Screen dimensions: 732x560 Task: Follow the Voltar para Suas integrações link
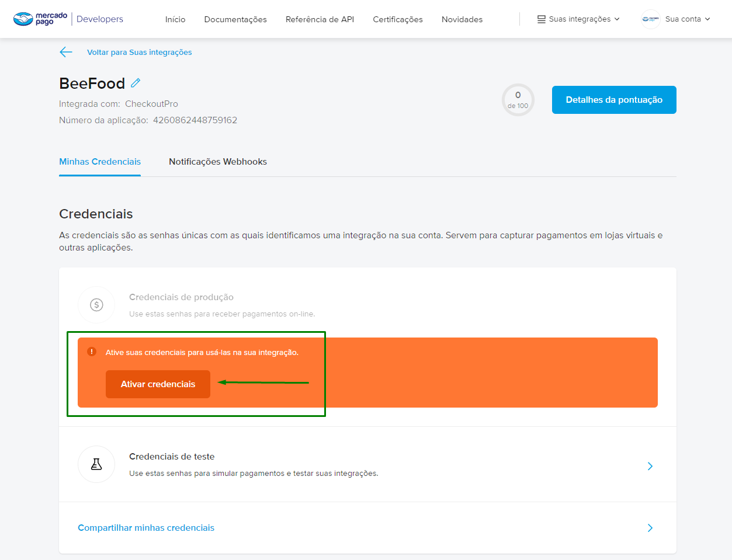[x=140, y=52]
